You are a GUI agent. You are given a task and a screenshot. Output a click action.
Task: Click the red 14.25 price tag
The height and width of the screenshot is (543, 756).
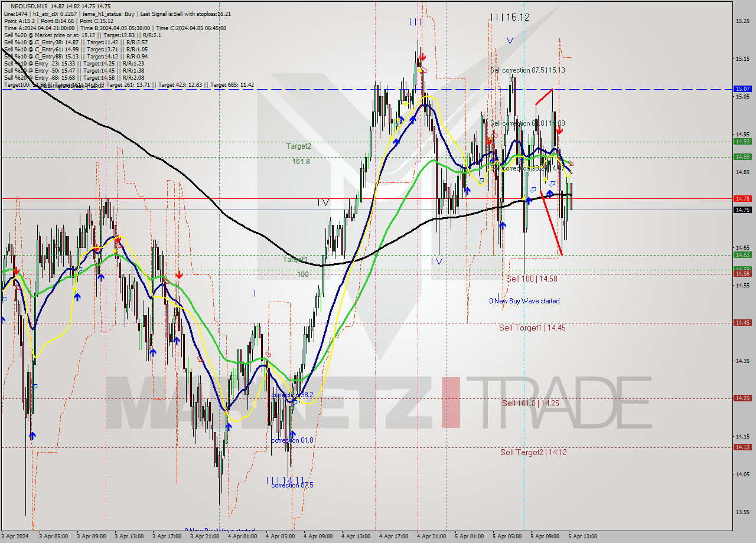[x=742, y=398]
